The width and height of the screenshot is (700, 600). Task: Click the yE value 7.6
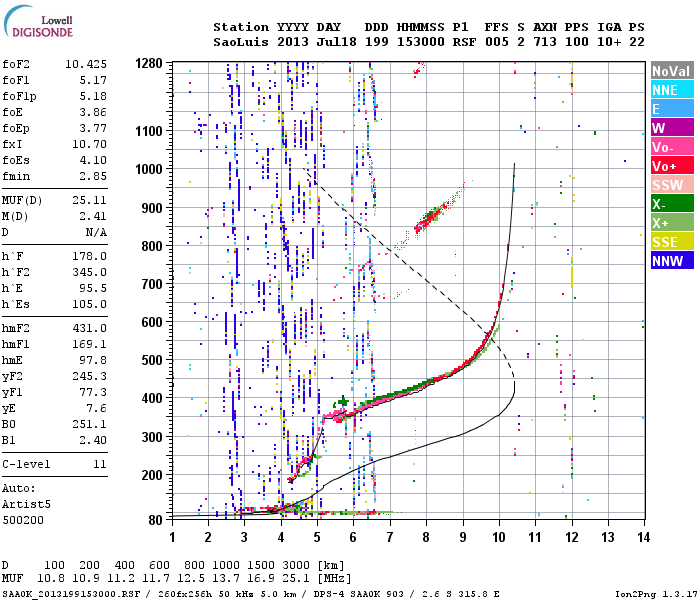[96, 408]
